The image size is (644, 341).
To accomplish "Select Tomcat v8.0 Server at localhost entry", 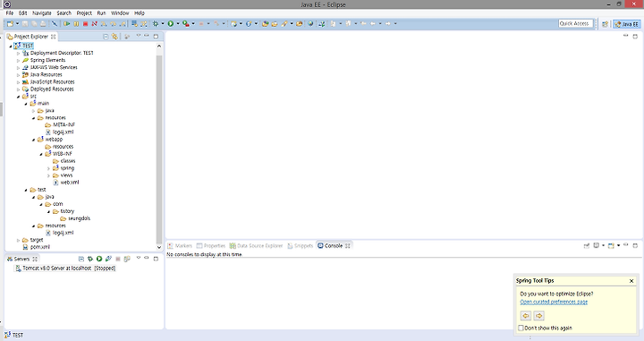I will click(65, 269).
